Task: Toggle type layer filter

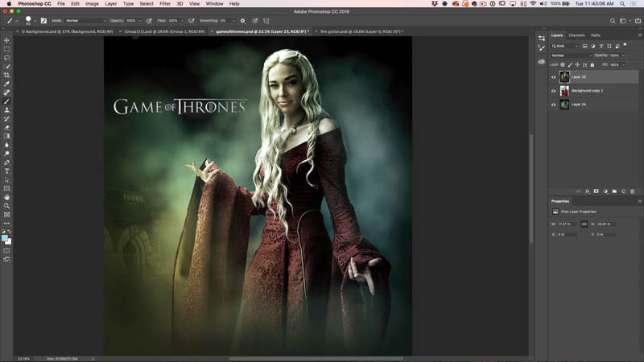Action: point(601,46)
